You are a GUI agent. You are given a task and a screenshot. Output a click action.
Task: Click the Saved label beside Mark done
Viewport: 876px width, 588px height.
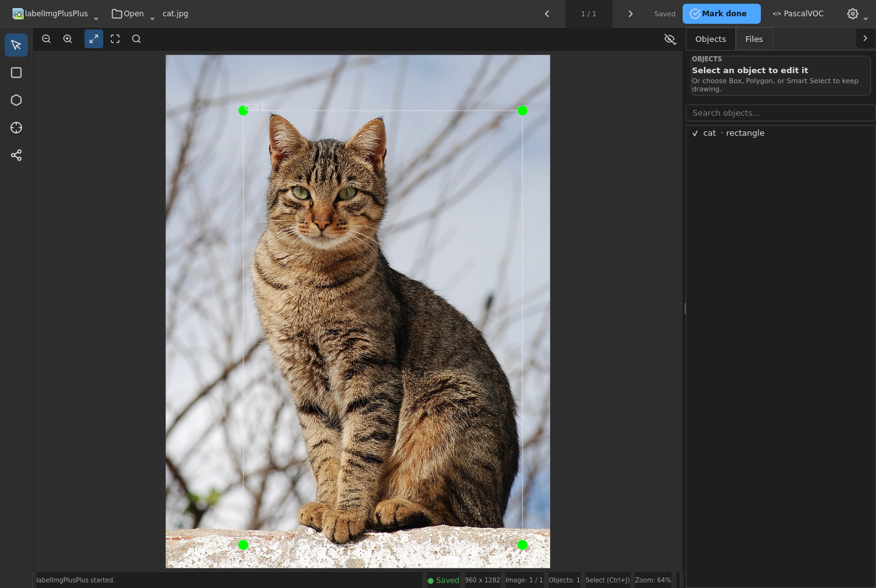[x=665, y=14]
